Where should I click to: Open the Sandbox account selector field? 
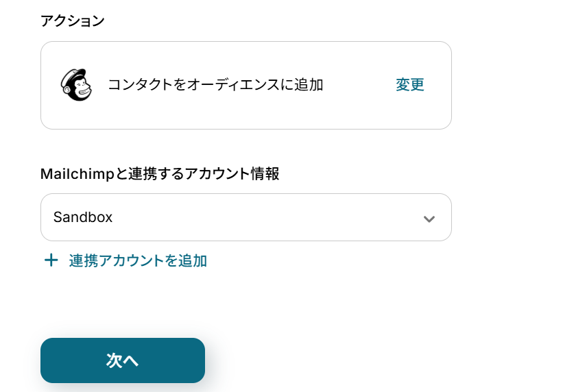(245, 217)
